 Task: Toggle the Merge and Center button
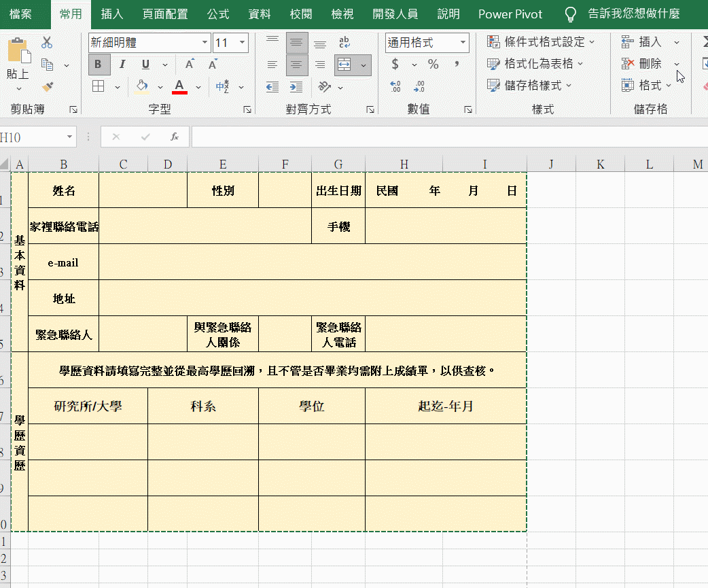pos(344,65)
